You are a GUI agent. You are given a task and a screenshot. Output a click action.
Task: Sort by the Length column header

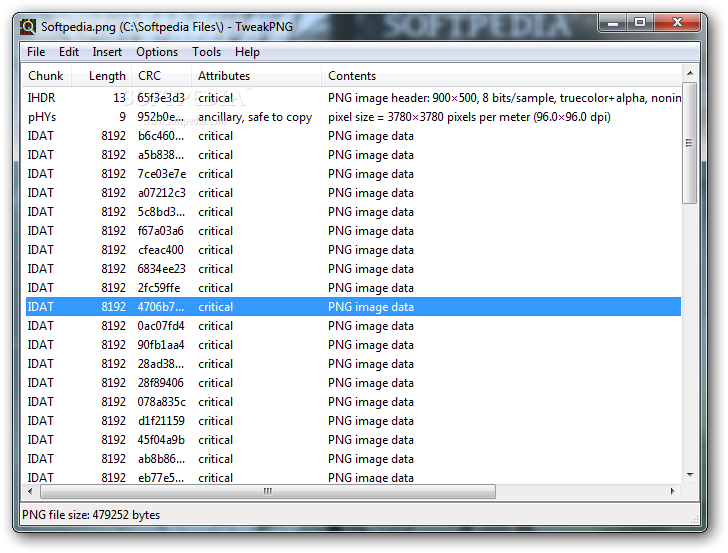click(102, 76)
